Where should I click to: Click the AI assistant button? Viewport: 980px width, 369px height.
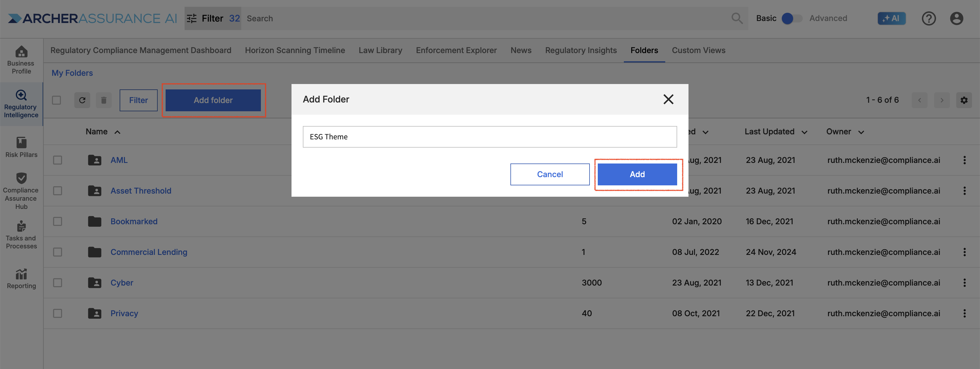(891, 18)
